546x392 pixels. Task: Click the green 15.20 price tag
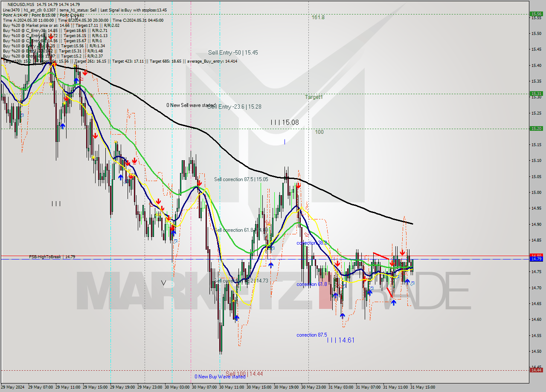click(536, 128)
